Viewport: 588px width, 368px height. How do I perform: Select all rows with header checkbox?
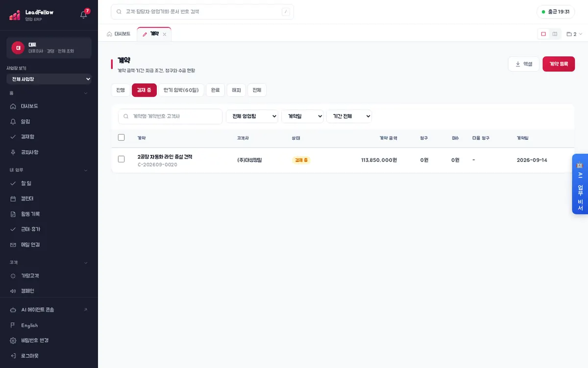122,137
